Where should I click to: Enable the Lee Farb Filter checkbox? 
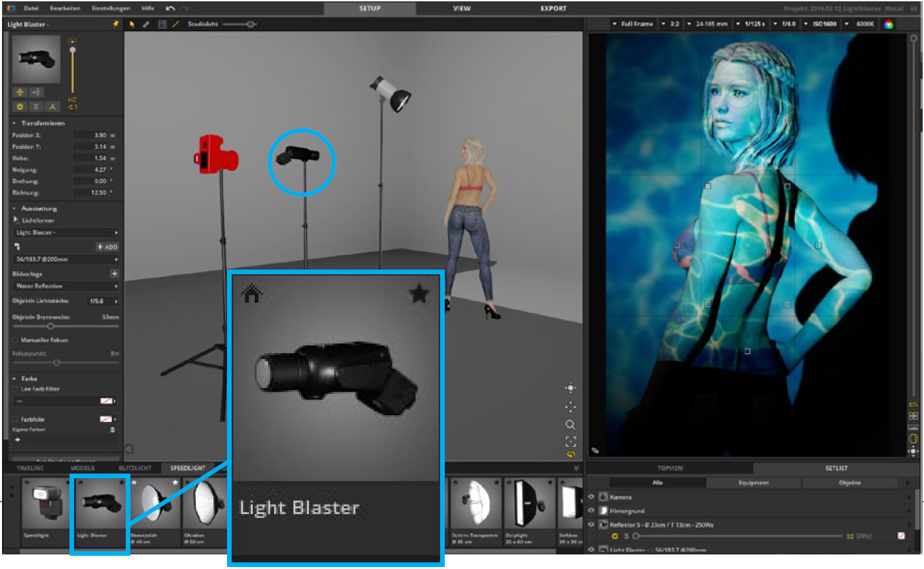pos(16,389)
